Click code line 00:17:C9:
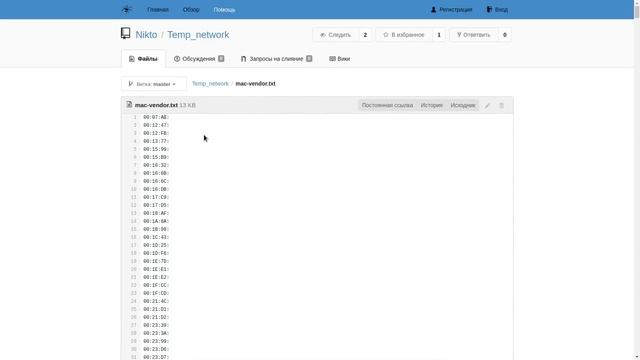Viewport: 640px width, 360px height. tap(156, 197)
